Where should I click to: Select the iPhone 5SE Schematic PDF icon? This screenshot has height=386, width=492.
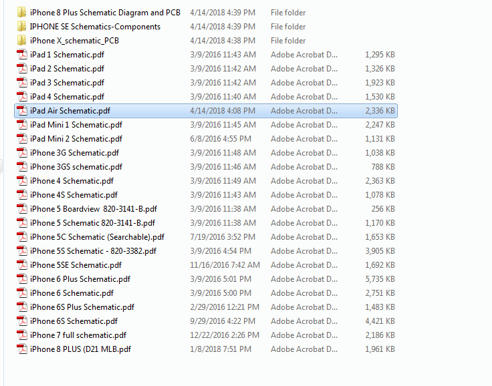pos(22,265)
